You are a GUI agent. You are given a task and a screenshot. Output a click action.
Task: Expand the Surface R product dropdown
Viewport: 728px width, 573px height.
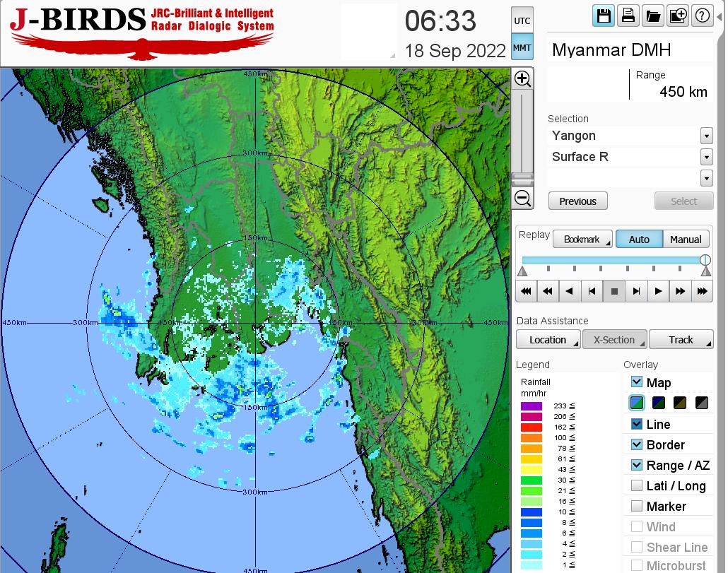pos(706,157)
